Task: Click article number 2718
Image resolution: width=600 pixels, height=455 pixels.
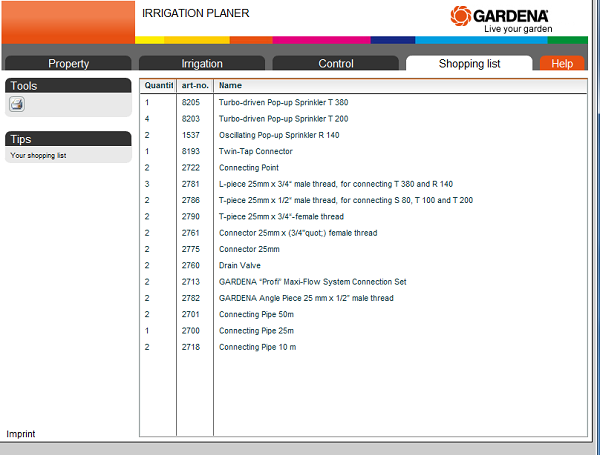Action: pyautogui.click(x=191, y=347)
